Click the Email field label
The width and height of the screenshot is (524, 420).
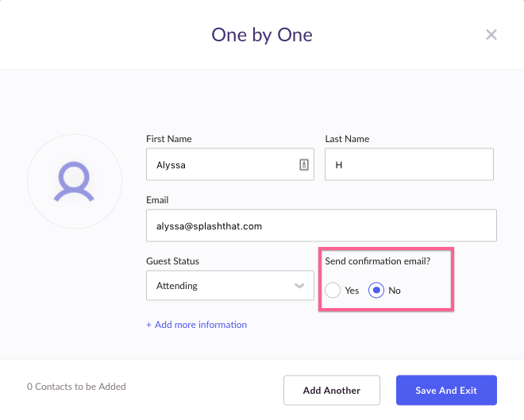pyautogui.click(x=157, y=200)
